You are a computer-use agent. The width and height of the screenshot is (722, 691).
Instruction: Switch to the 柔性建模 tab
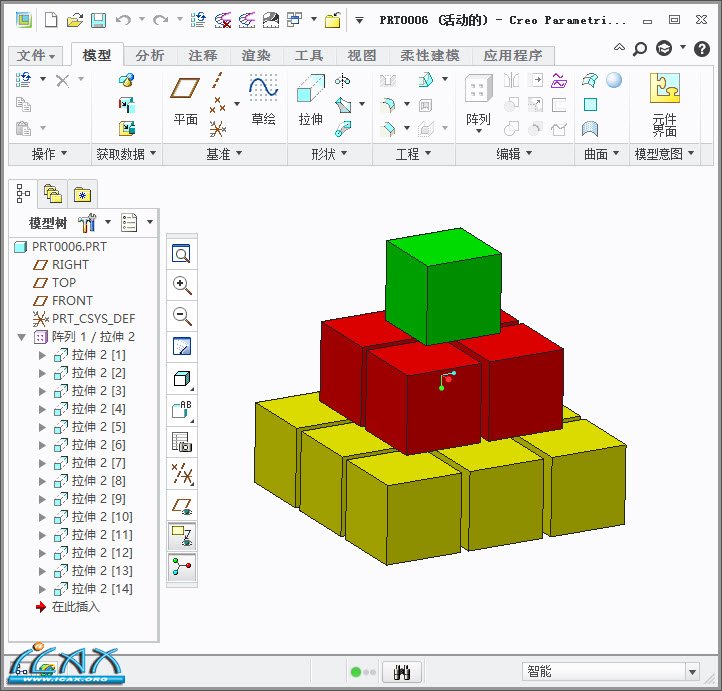(x=430, y=56)
